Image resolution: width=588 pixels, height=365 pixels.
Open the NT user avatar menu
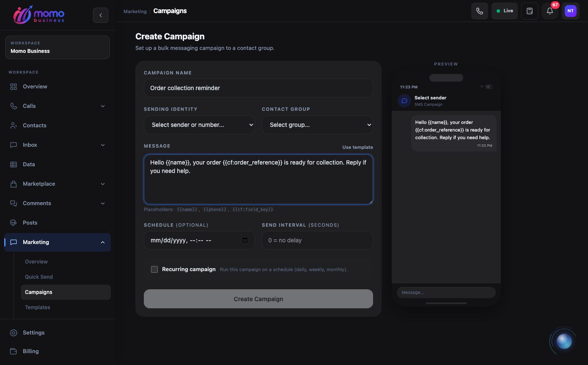click(571, 11)
